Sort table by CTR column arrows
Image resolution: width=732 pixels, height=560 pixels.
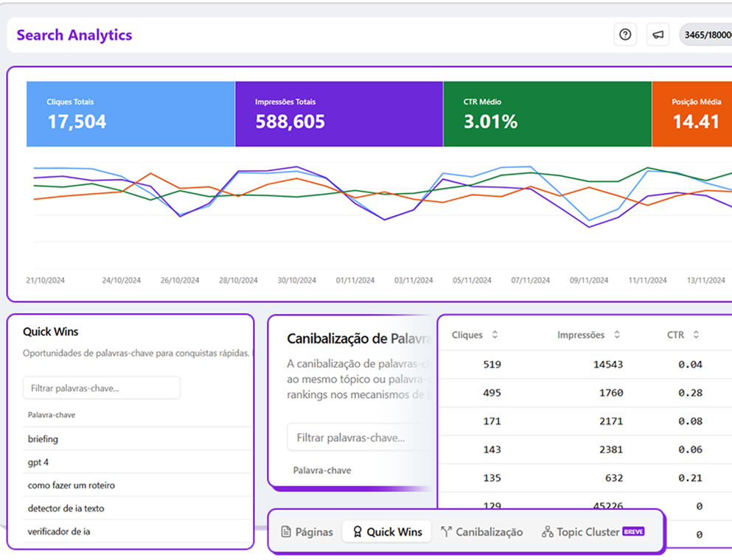pos(696,335)
